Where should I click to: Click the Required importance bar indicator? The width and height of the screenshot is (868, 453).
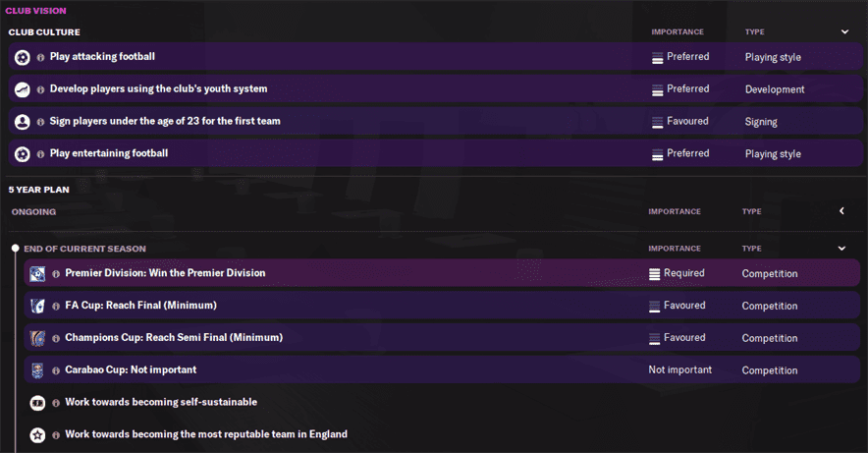click(655, 273)
